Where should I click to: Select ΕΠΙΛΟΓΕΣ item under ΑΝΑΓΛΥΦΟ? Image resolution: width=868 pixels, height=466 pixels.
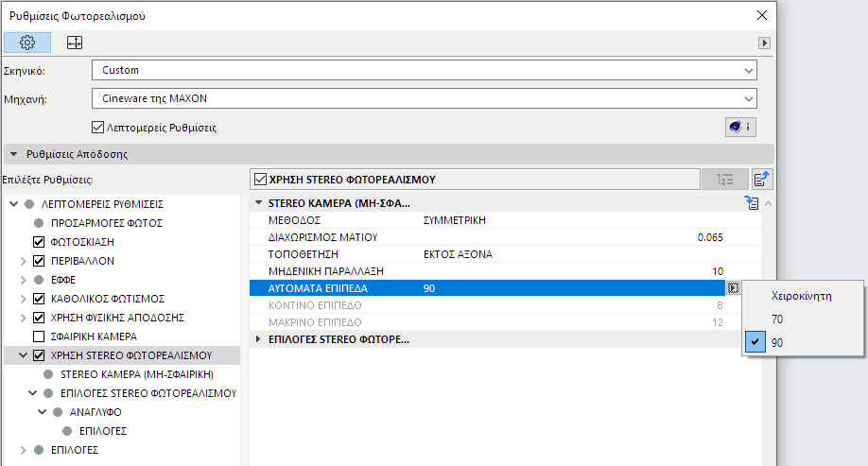click(x=102, y=431)
